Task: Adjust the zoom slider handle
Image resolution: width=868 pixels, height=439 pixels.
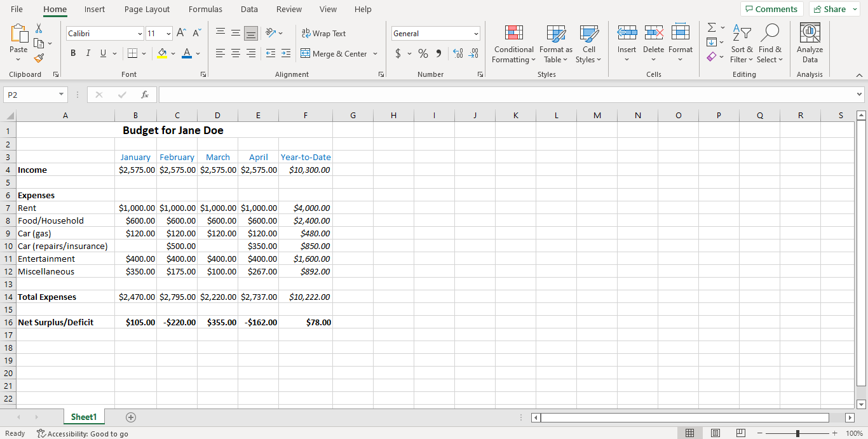Action: click(x=797, y=433)
